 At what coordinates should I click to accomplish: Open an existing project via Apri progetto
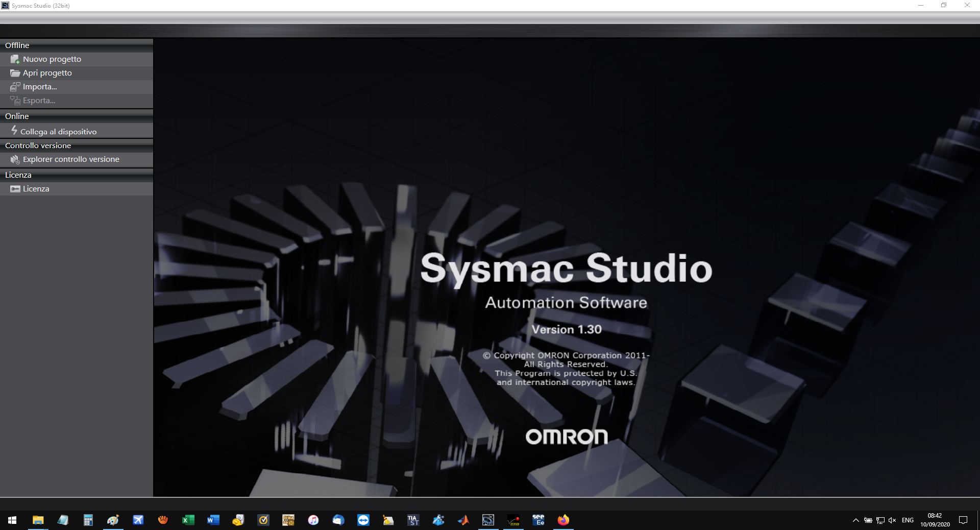tap(77, 73)
